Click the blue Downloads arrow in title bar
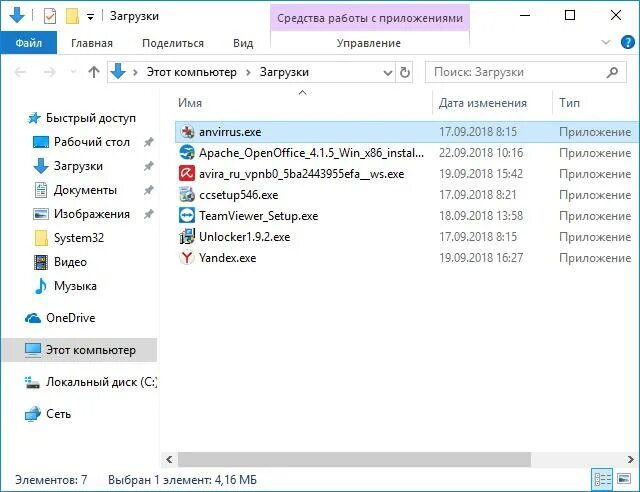Screen dimensions: 640x492 17,16
